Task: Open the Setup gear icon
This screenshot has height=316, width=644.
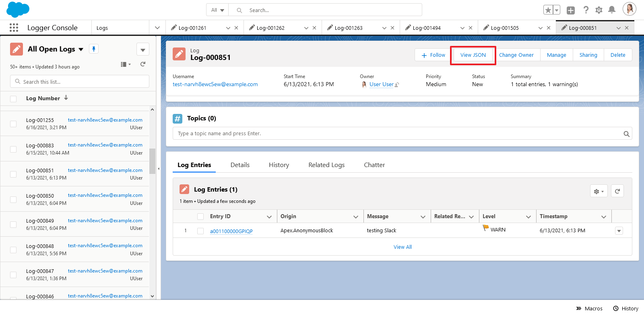Action: pyautogui.click(x=599, y=10)
